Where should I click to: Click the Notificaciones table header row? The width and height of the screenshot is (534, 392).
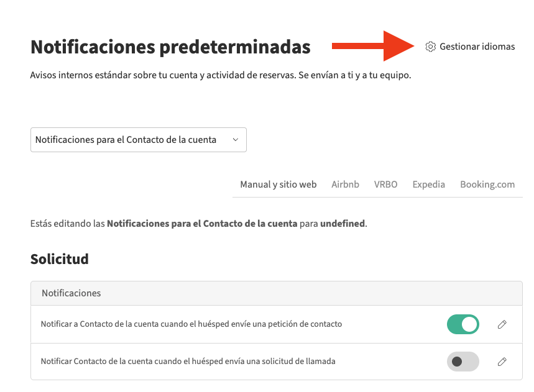pyautogui.click(x=276, y=293)
